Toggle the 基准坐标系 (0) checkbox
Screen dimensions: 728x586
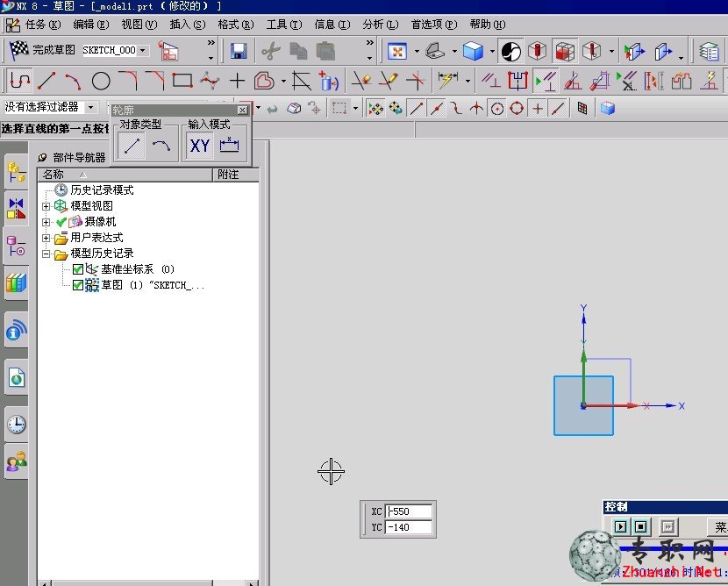77,269
